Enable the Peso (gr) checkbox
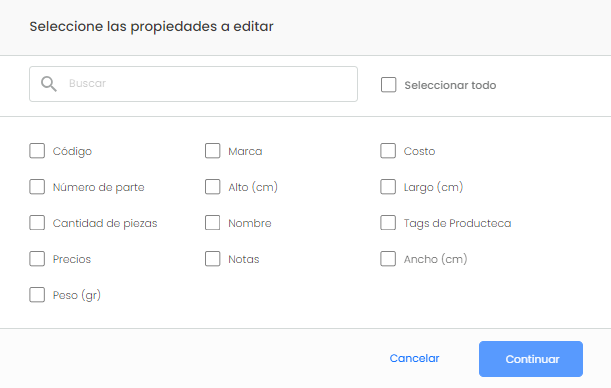 click(x=37, y=295)
